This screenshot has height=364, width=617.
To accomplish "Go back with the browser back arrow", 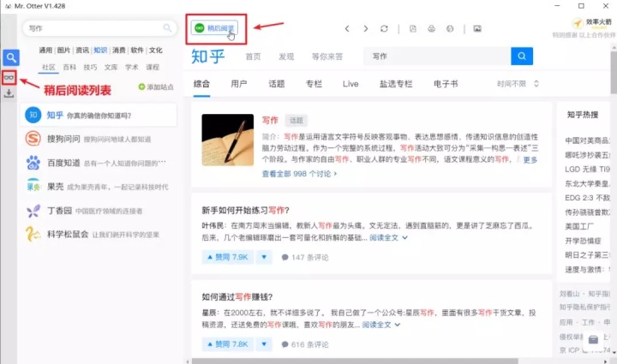I will [x=347, y=29].
